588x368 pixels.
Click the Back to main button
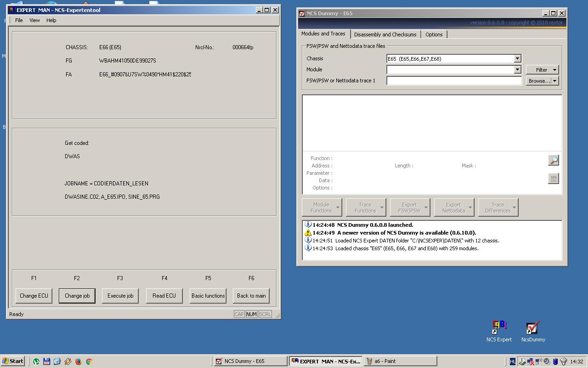point(251,296)
